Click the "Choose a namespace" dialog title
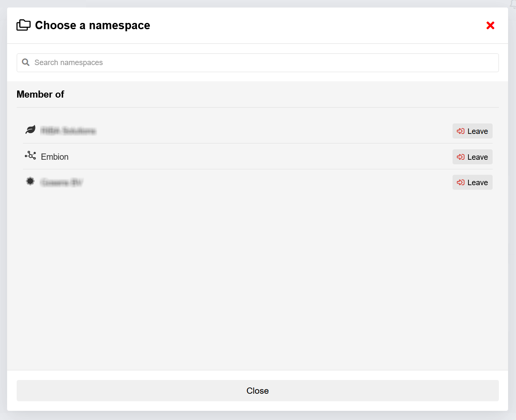The image size is (516, 420). click(x=92, y=25)
